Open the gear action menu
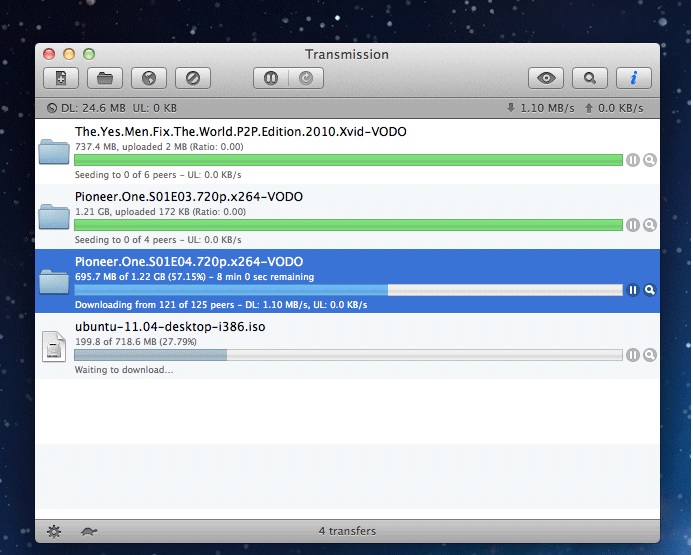 click(x=53, y=530)
